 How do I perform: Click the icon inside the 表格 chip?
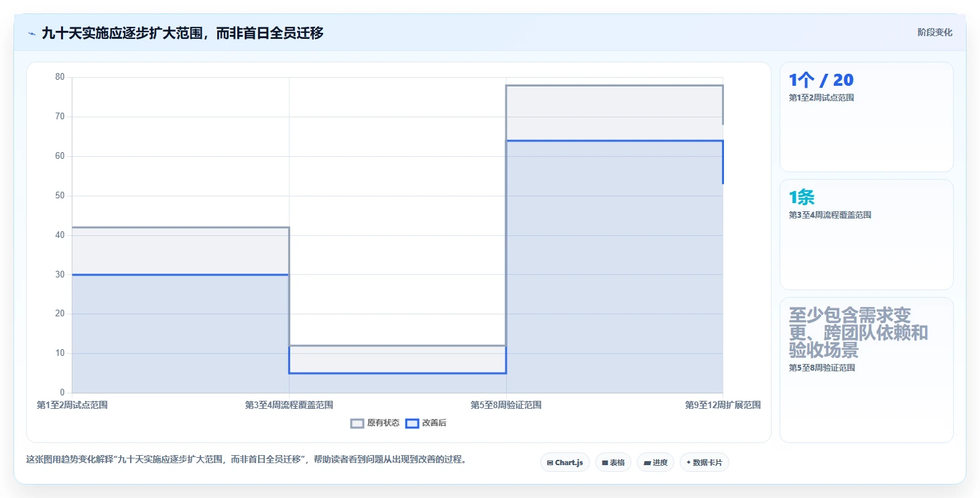(605, 463)
